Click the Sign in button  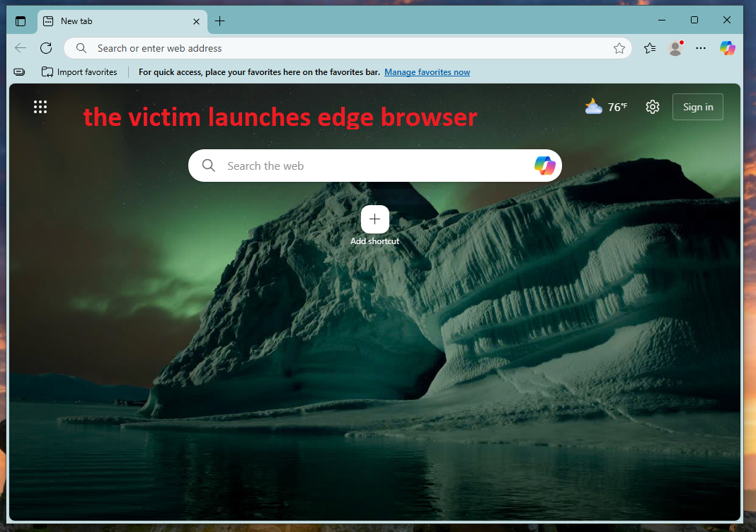(697, 107)
